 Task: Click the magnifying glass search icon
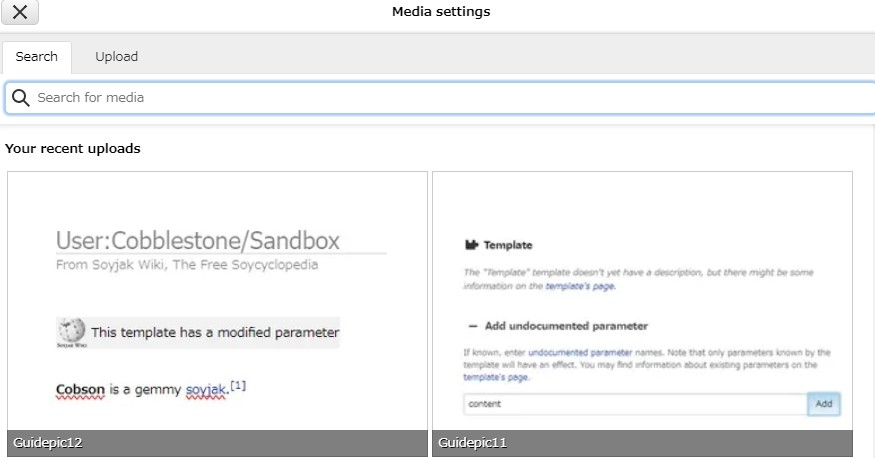click(x=20, y=98)
